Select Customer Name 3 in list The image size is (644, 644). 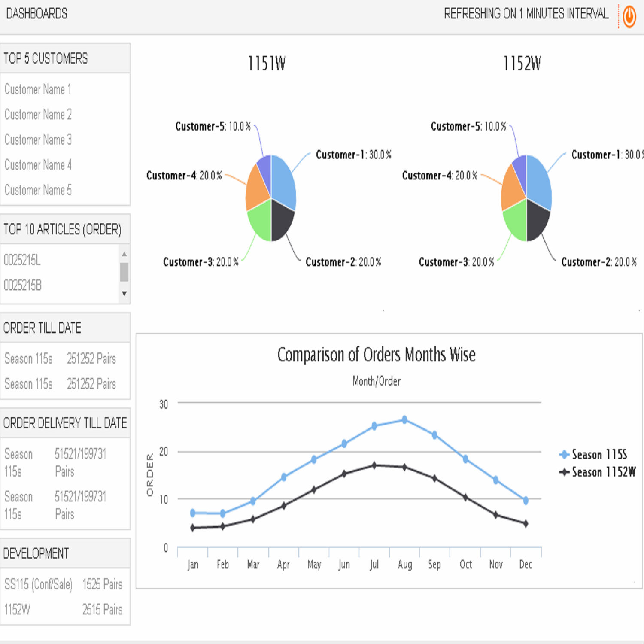(x=38, y=140)
